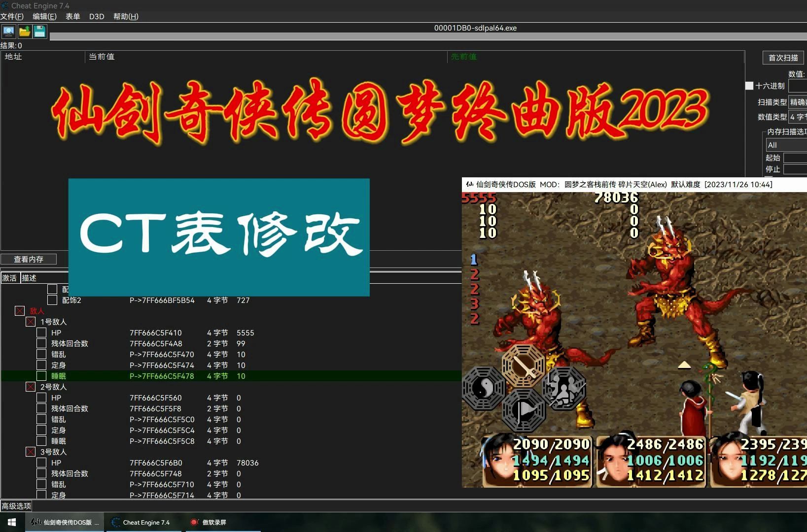Select value 727 of 配饰2 row

(243, 300)
